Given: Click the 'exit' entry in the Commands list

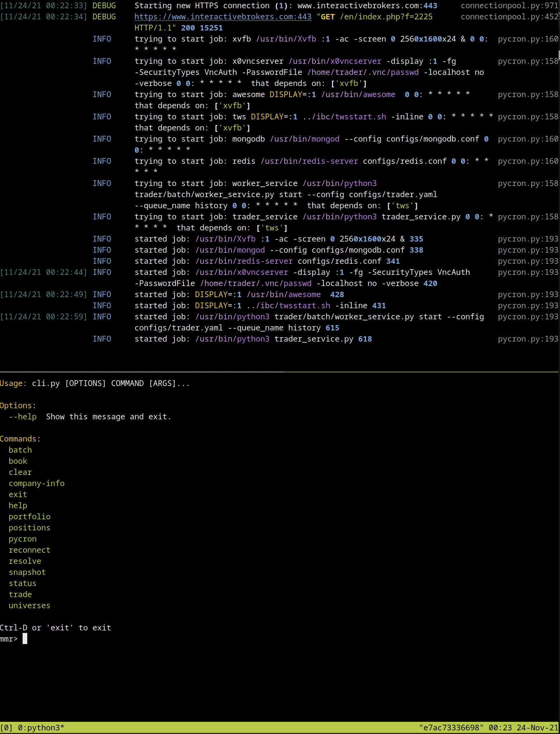Looking at the screenshot, I should click(18, 494).
